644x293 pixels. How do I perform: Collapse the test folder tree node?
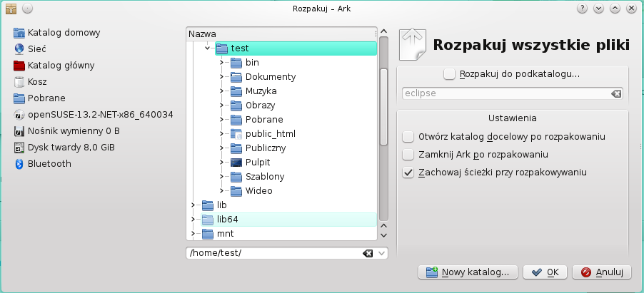[x=207, y=48]
